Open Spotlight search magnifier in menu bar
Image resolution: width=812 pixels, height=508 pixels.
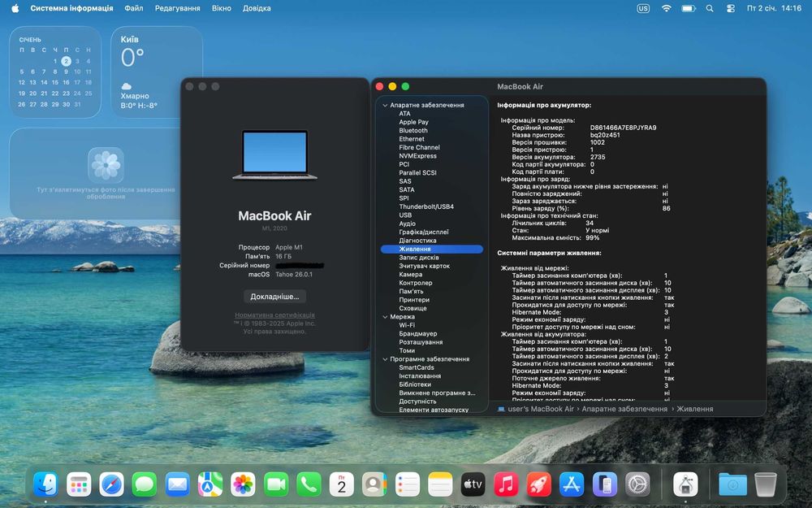(x=710, y=8)
